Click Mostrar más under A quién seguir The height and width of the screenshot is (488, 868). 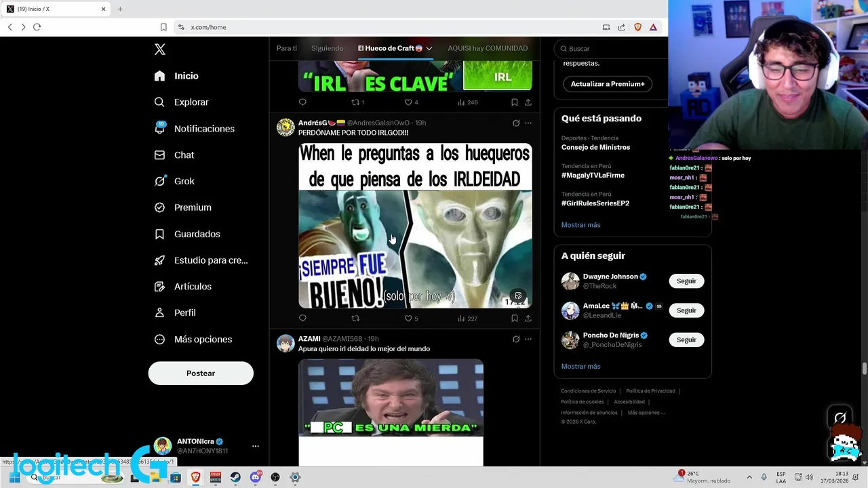tap(580, 367)
